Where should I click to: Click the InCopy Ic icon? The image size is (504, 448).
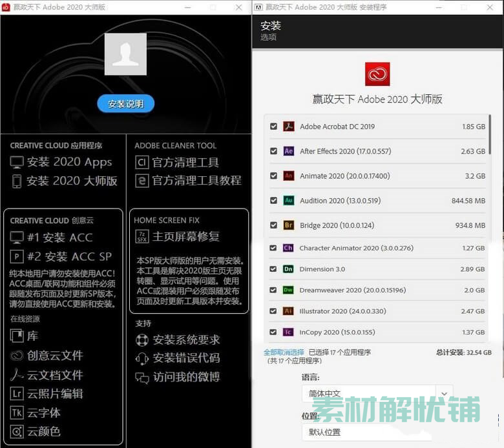click(288, 332)
